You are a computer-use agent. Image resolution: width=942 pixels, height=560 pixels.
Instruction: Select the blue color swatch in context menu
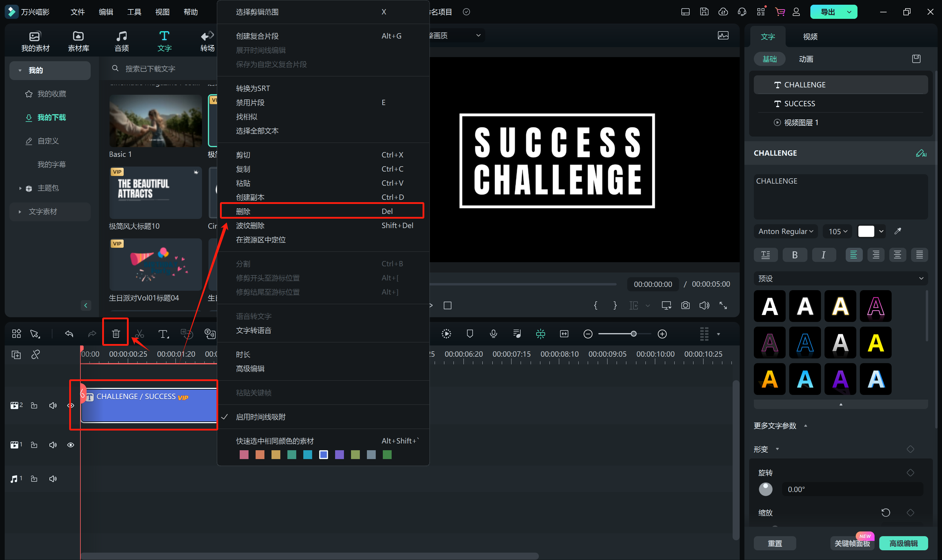tap(323, 455)
